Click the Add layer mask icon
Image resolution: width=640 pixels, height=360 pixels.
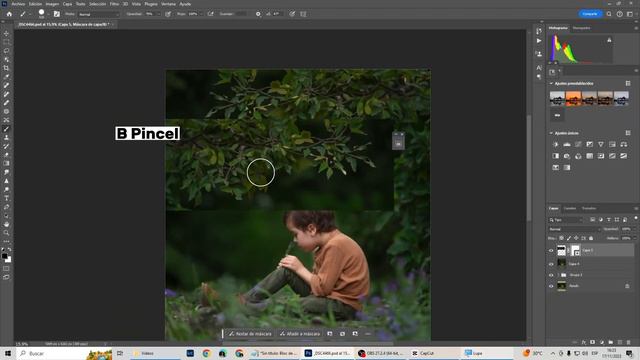pyautogui.click(x=593, y=342)
